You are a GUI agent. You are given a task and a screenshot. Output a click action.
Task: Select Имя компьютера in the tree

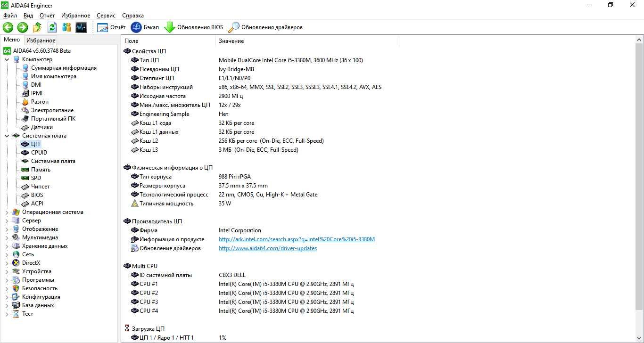53,76
